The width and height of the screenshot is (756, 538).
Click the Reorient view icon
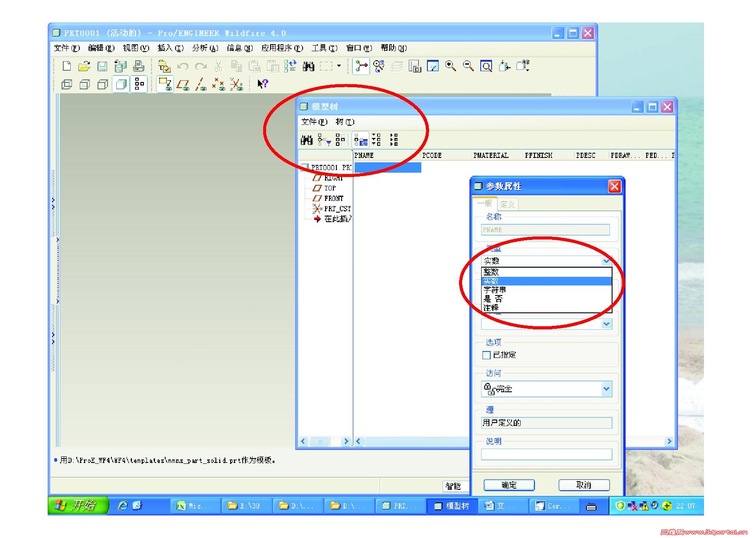pos(504,66)
